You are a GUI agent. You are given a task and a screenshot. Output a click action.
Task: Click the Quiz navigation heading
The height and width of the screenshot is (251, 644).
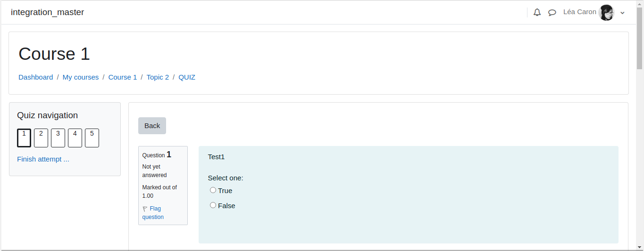(48, 115)
